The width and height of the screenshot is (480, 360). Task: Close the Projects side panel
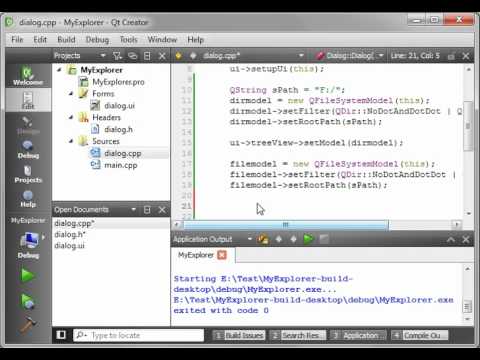(162, 56)
